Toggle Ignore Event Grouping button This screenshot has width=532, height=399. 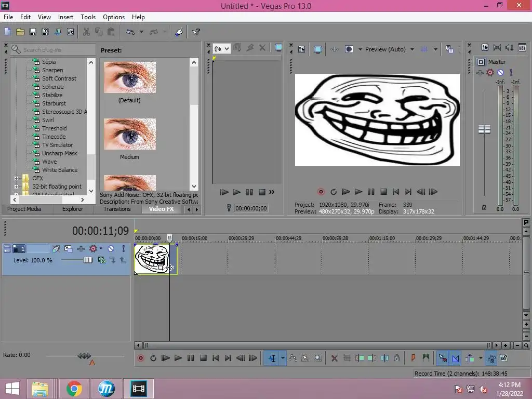[504, 358]
